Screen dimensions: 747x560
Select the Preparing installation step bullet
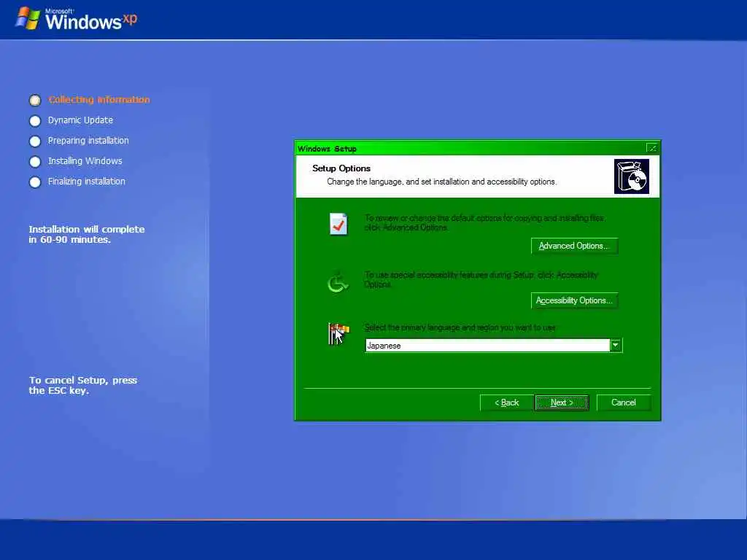coord(35,141)
